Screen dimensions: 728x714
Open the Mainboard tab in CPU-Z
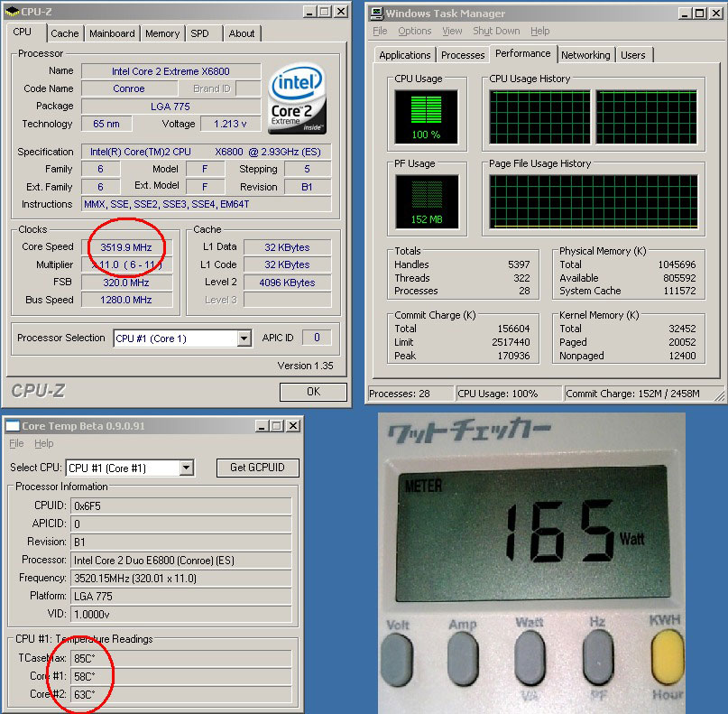(x=112, y=33)
